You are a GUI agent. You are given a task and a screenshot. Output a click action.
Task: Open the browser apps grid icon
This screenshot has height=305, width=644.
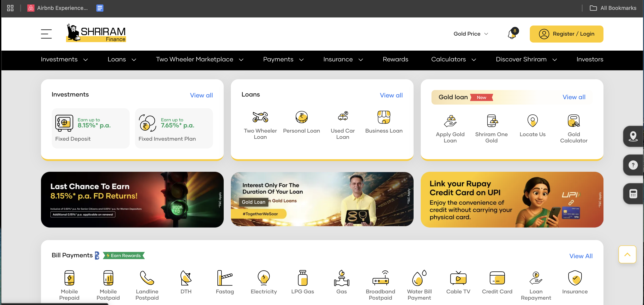pyautogui.click(x=10, y=8)
